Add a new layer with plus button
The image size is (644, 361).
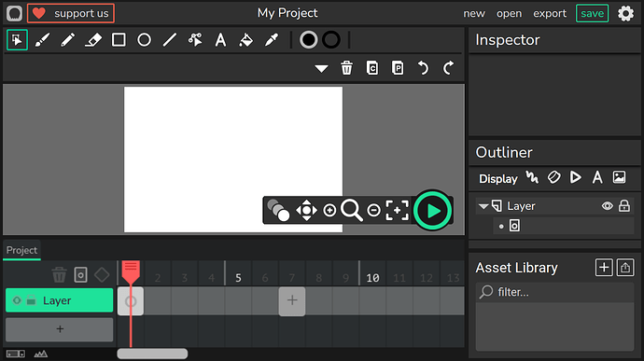[60, 329]
